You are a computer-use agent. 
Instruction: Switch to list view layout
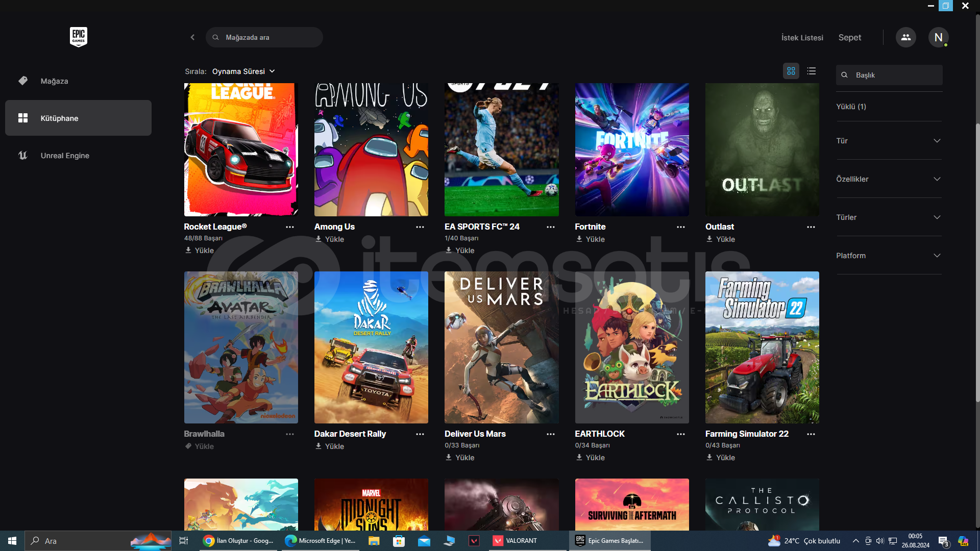coord(811,71)
